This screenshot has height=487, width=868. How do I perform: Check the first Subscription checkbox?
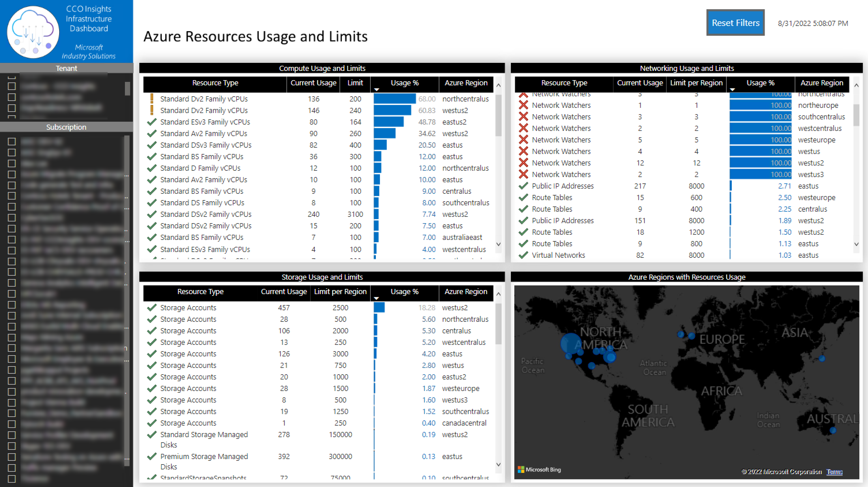[12, 142]
